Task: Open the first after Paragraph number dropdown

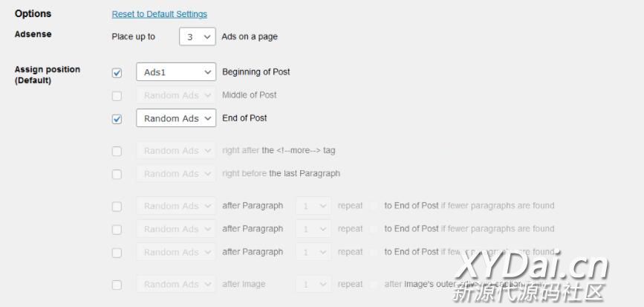Action: pyautogui.click(x=313, y=206)
